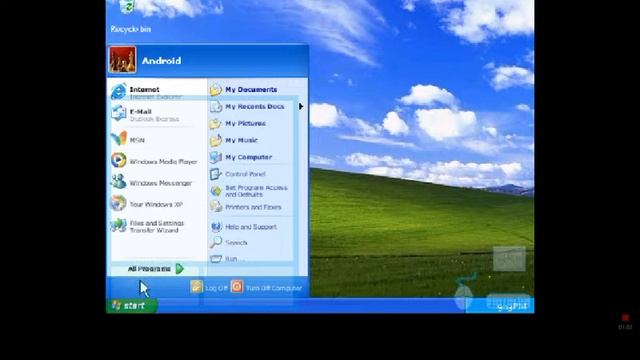The height and width of the screenshot is (360, 640).
Task: Click the My Recent Docs icon
Action: (216, 107)
